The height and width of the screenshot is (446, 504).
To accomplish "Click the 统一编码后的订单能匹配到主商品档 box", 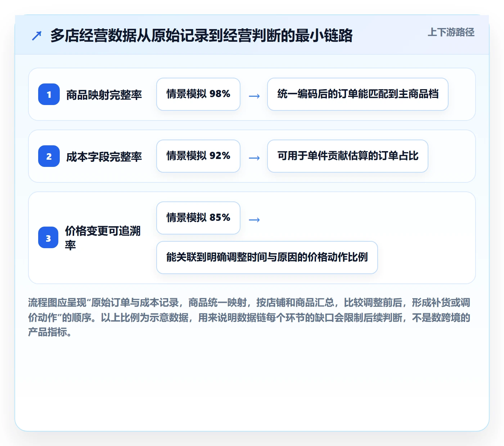I will [x=358, y=94].
